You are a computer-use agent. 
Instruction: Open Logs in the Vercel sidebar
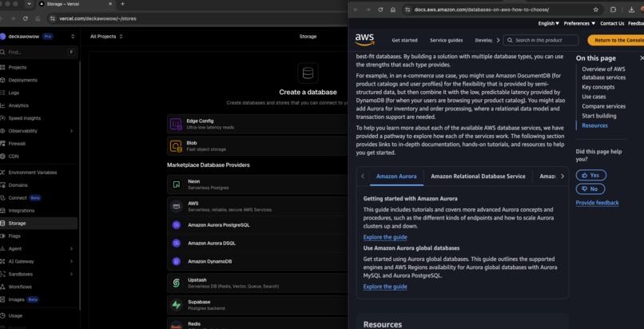point(14,93)
